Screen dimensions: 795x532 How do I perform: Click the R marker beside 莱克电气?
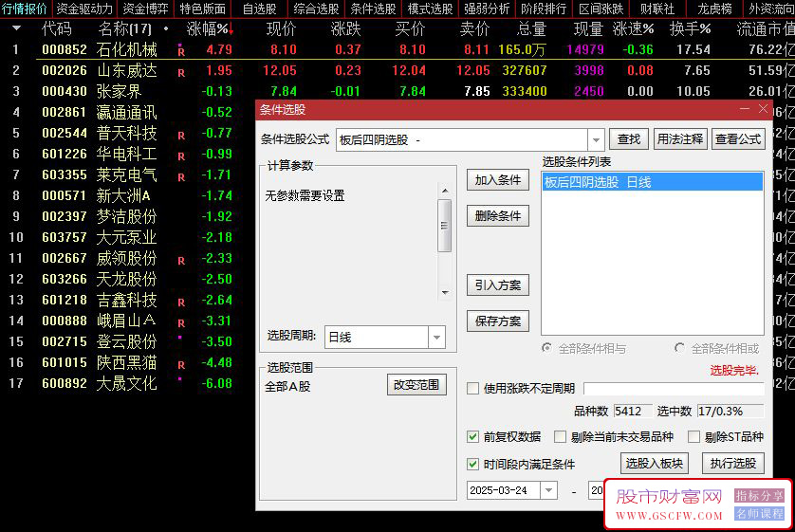(x=181, y=177)
